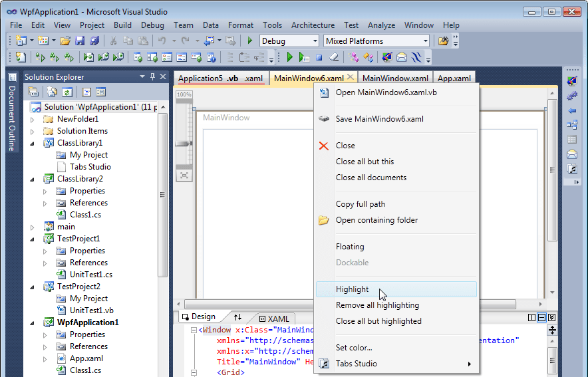This screenshot has height=377, width=588.
Task: Close the MainWindow6.xaml tab
Action: [351, 77]
